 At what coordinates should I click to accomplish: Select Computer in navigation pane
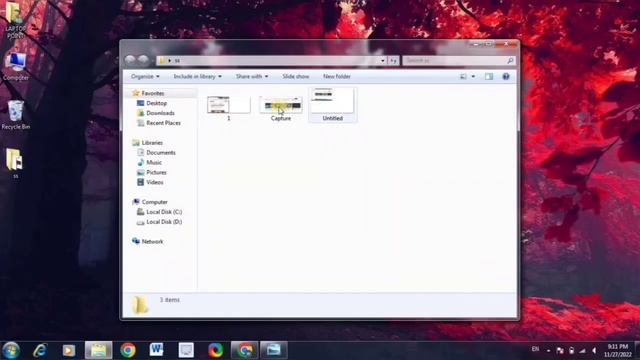(154, 202)
